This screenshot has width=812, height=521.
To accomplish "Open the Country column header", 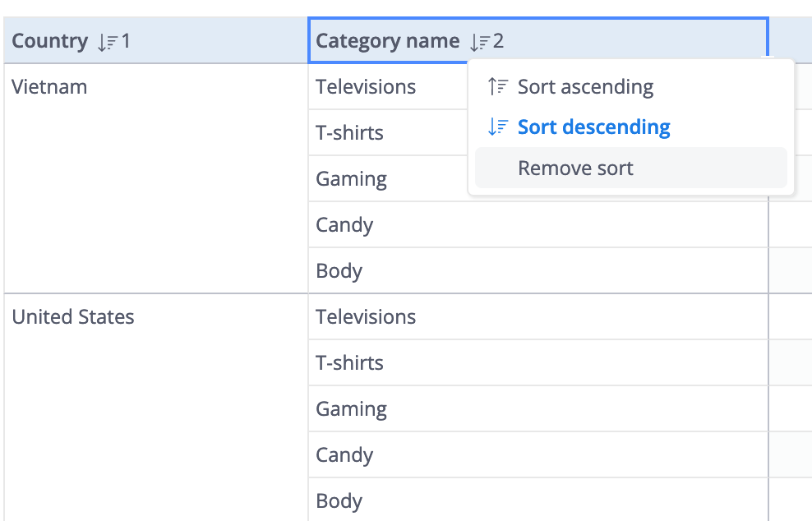I will [156, 40].
